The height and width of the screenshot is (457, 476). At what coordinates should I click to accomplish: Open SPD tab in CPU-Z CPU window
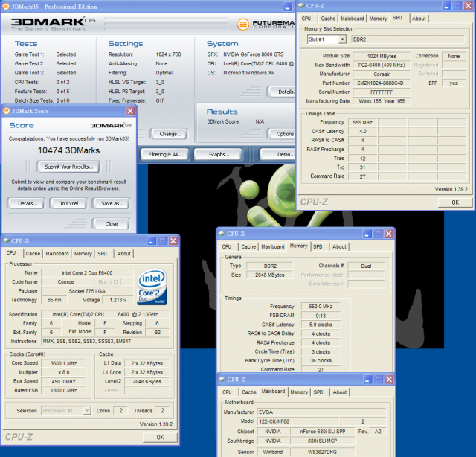103,253
